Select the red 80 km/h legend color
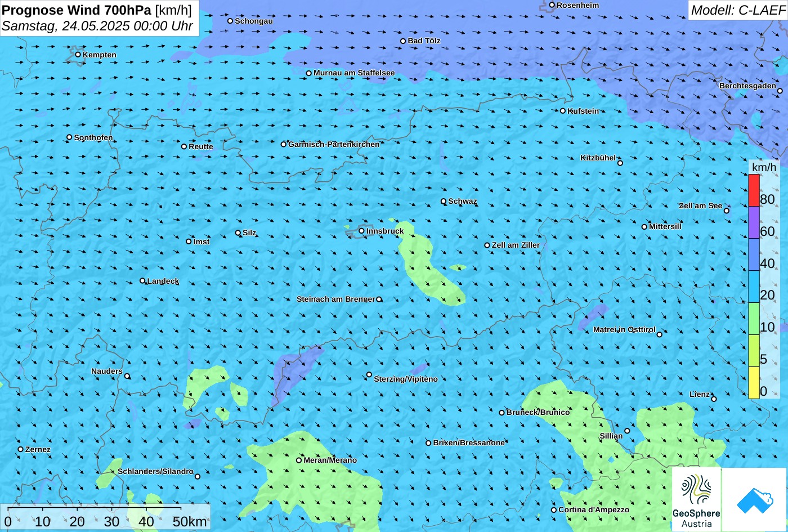 pos(754,190)
